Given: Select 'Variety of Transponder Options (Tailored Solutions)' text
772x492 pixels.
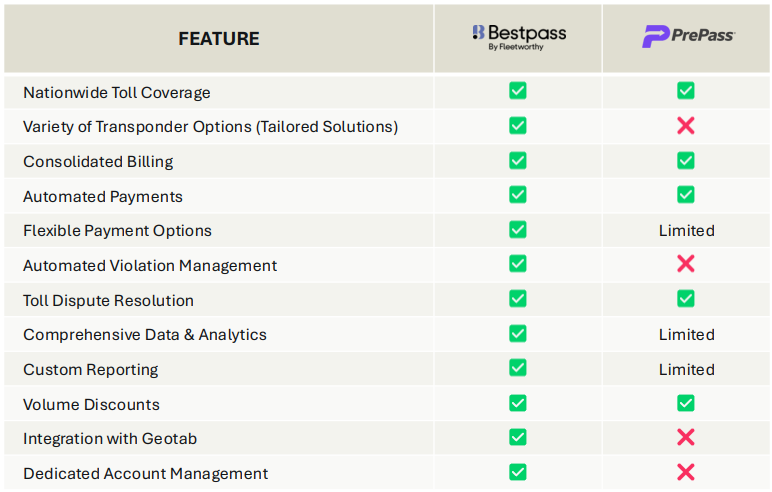Looking at the screenshot, I should click(211, 127).
